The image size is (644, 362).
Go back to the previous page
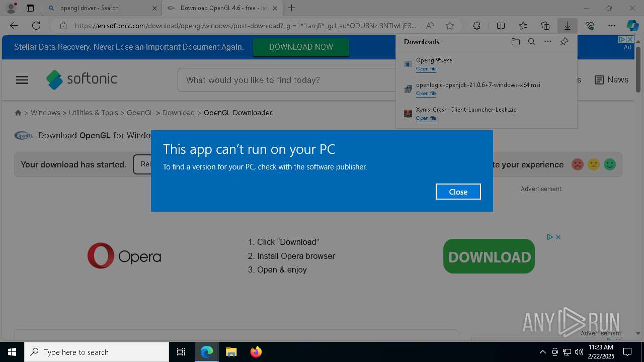(x=14, y=26)
